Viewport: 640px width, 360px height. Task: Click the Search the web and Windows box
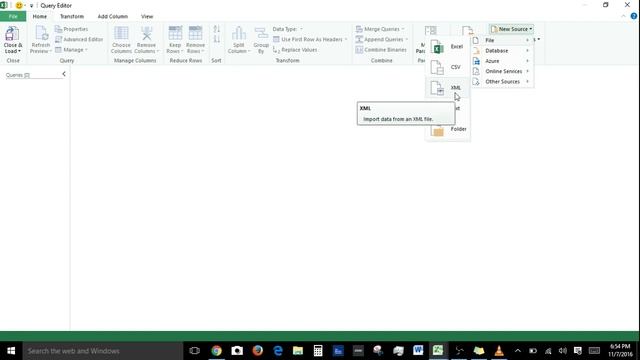tap(102, 351)
